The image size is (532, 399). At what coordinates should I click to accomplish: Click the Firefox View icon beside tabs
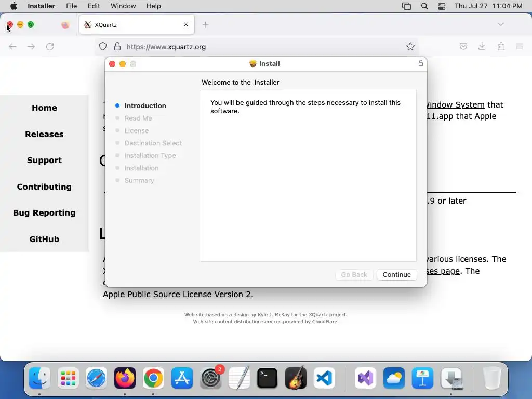point(65,24)
